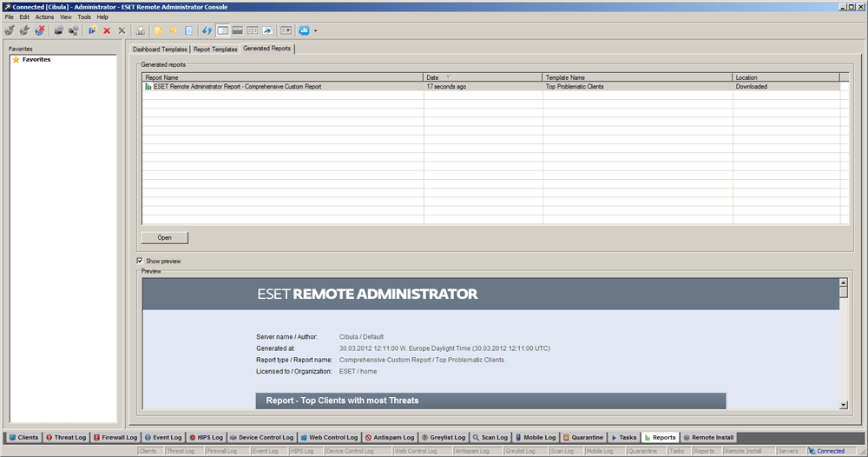This screenshot has height=457, width=868.
Task: Open the Tools menu
Action: [84, 17]
